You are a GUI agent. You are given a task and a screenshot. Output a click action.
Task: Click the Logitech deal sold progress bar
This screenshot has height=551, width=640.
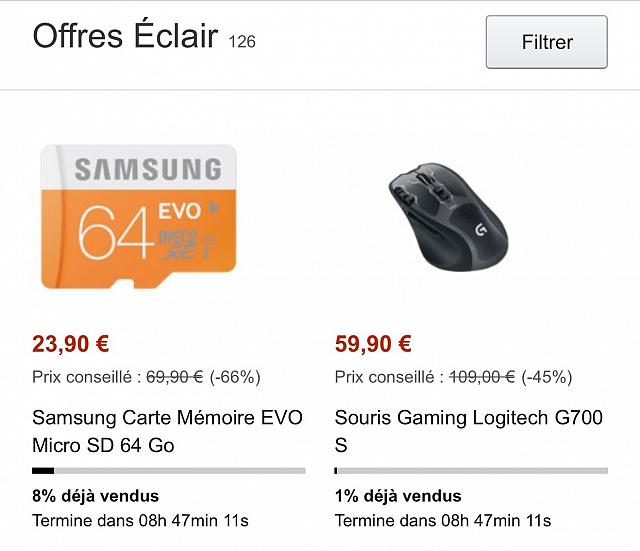[471, 470]
